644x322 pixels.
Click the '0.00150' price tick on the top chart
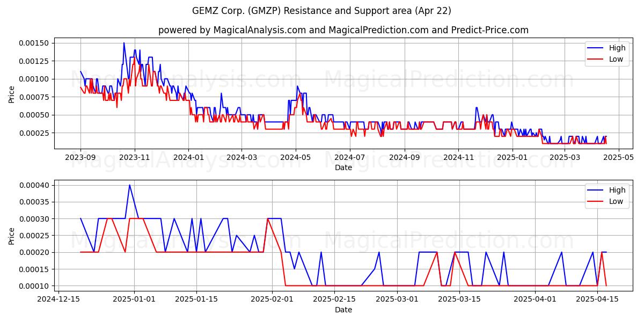click(34, 43)
